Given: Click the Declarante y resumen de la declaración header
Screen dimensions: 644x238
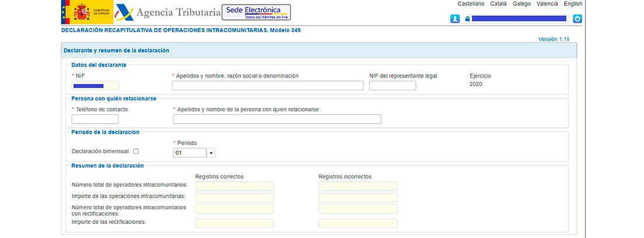Looking at the screenshot, I should tap(116, 50).
